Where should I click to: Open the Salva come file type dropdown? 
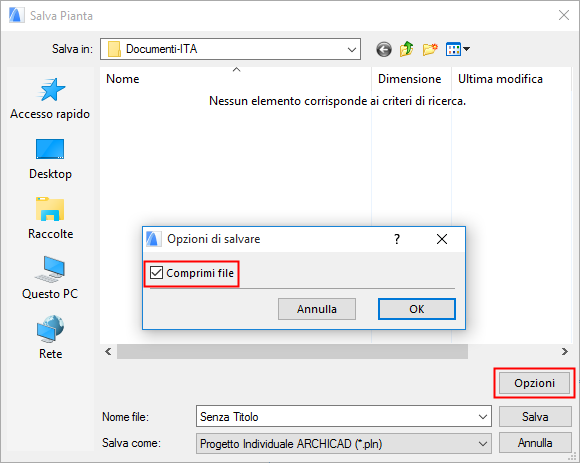344,443
